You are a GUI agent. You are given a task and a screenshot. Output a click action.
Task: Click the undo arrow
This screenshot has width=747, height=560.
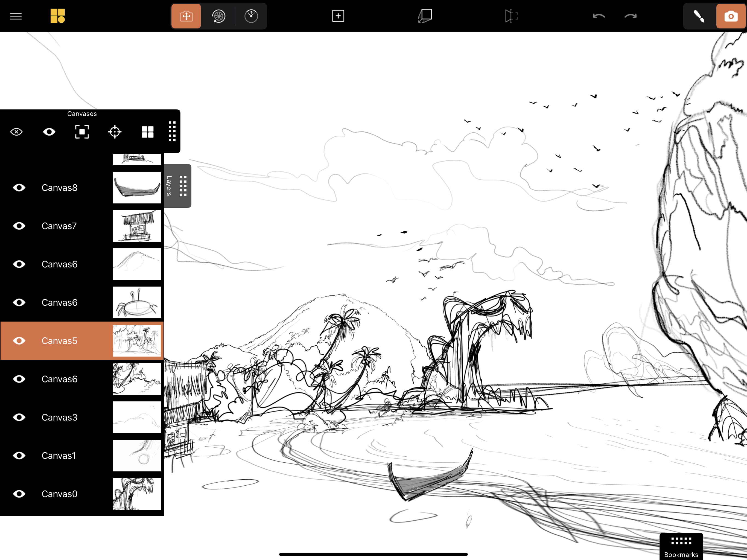(x=599, y=16)
